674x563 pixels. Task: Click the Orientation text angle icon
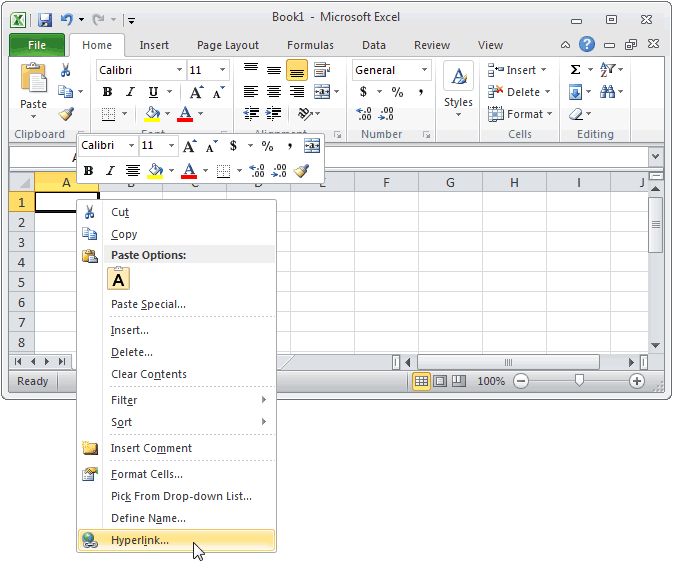[x=305, y=113]
